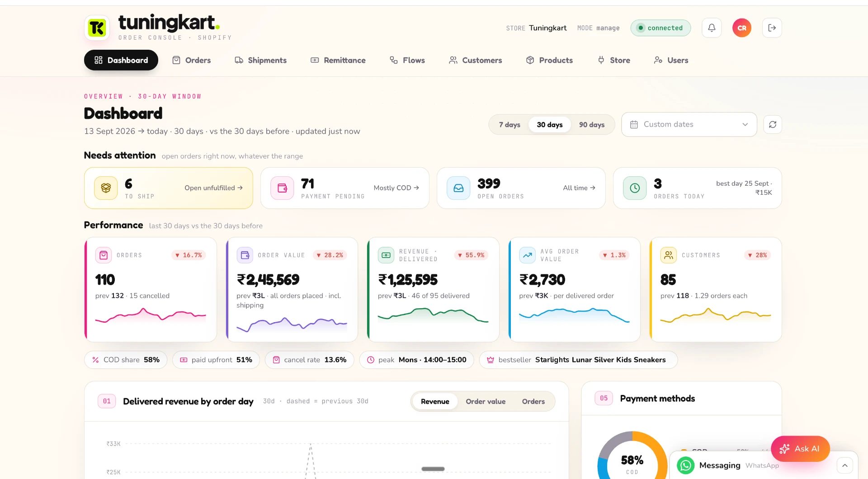868x479 pixels.
Task: Select the 30 days range
Action: tap(550, 125)
